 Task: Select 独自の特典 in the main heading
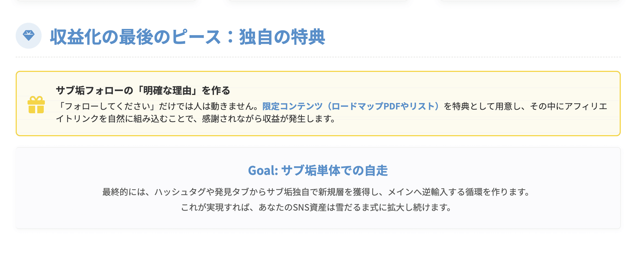(x=282, y=37)
